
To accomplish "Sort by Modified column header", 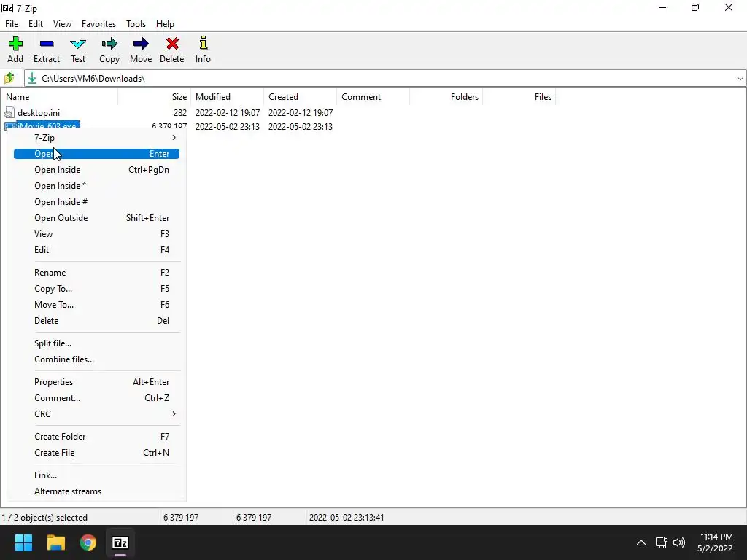I will 228,97.
